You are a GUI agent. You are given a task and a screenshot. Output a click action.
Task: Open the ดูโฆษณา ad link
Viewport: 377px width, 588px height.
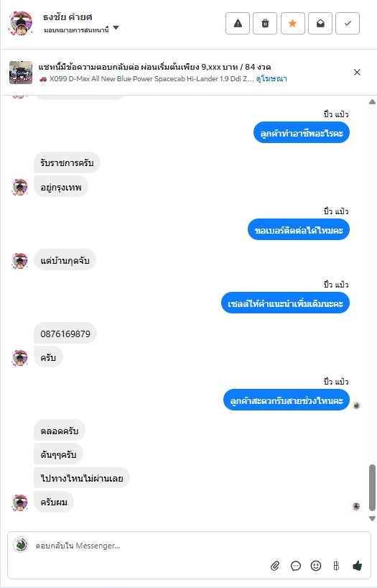(x=271, y=79)
